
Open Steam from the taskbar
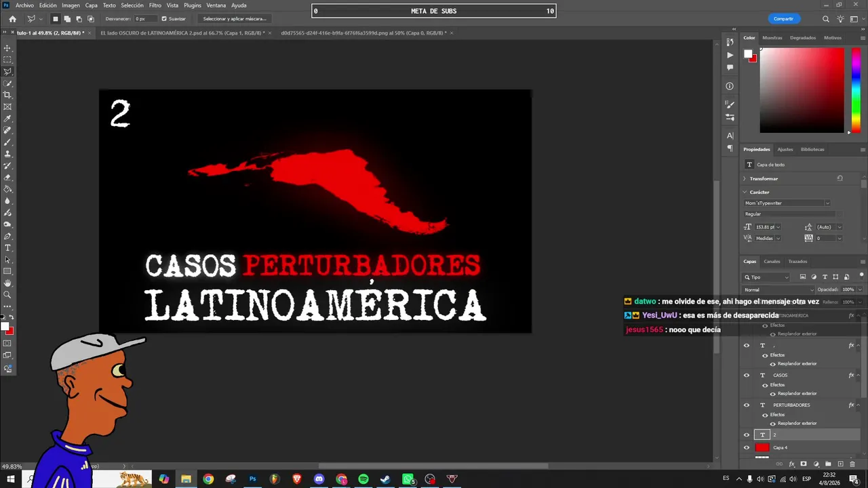click(x=385, y=479)
